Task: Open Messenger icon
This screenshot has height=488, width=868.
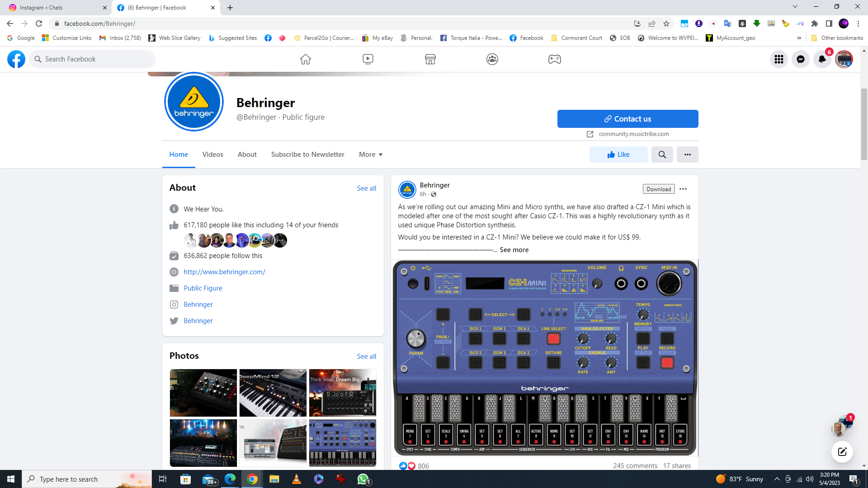Action: (800, 59)
